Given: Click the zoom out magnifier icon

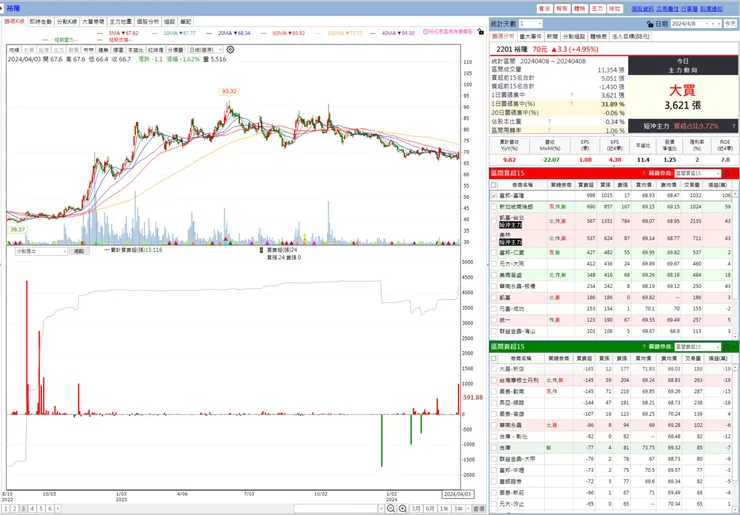Looking at the screenshot, I should [x=391, y=508].
